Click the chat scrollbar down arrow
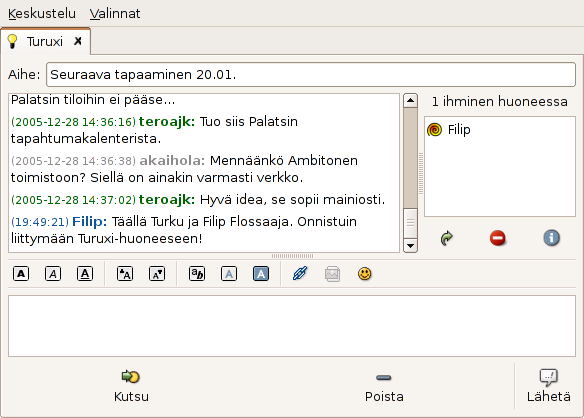This screenshot has width=584, height=418. 410,246
